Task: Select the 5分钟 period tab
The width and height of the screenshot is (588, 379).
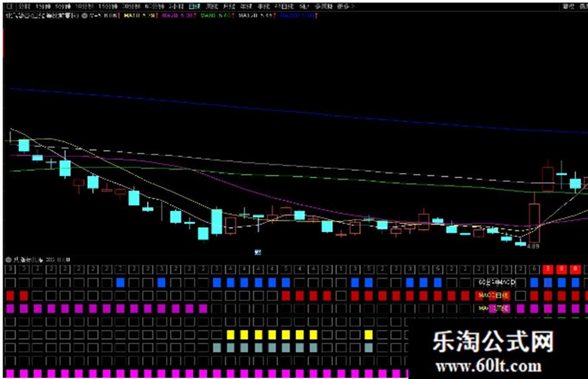Action: click(x=63, y=6)
